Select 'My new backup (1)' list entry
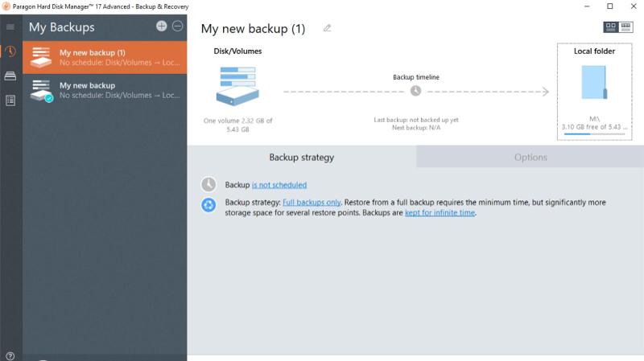 point(105,57)
